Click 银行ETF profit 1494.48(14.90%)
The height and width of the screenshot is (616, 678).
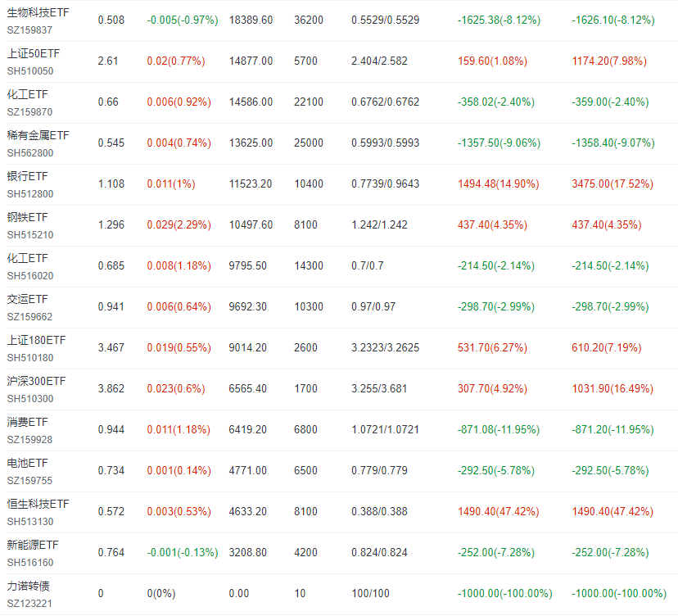pyautogui.click(x=498, y=183)
